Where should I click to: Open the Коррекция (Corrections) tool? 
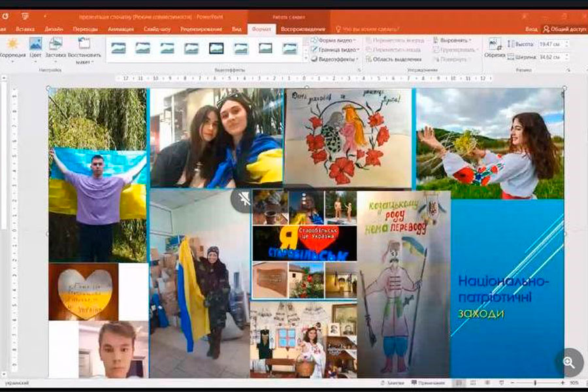[11, 47]
